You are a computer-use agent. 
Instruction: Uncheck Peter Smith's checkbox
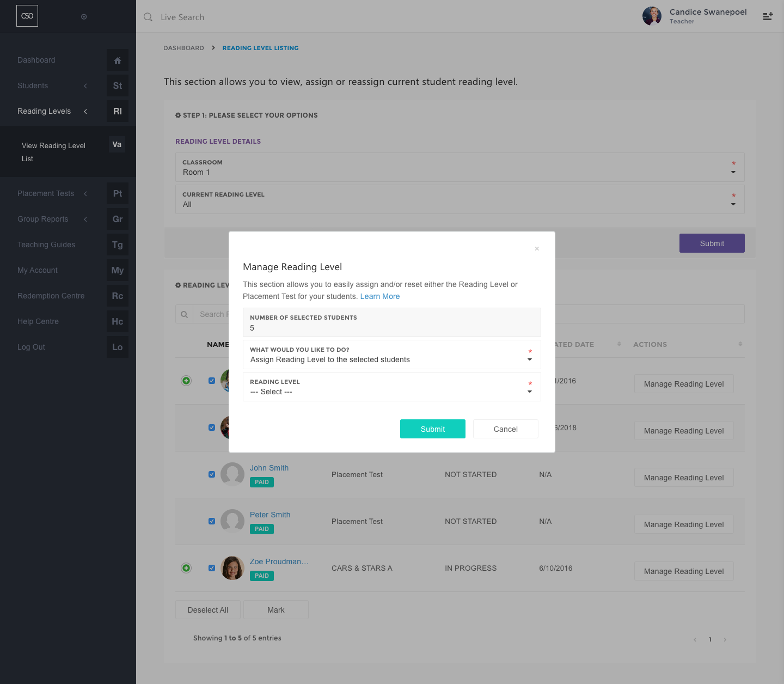212,521
